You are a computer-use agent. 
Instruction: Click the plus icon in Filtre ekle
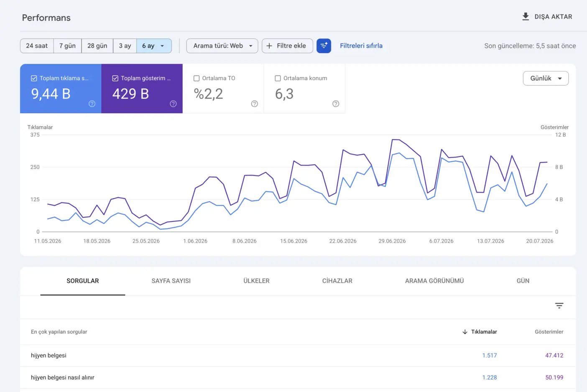point(269,46)
